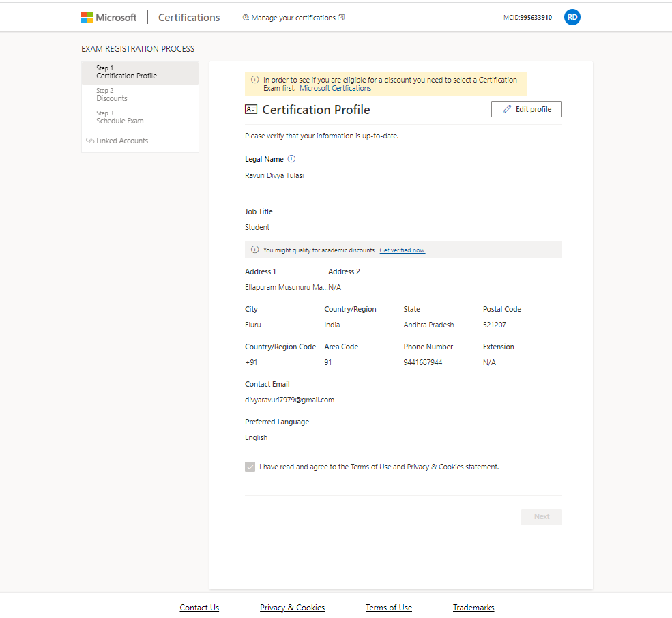Click the Microsoft logo icon
The image size is (672, 618).
(x=87, y=18)
